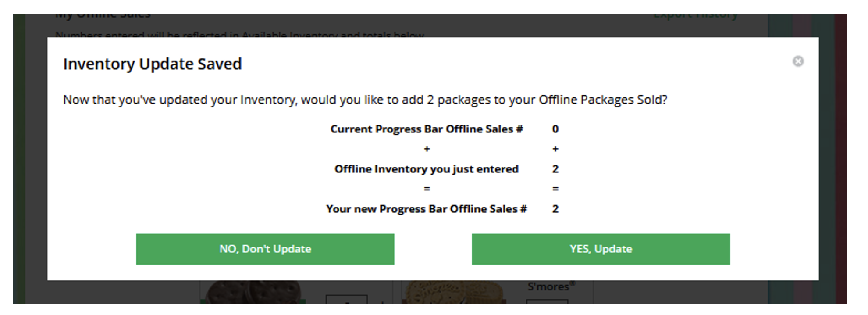This screenshot has height=315, width=868.
Task: Click Your new Progress Bar Offline Sales label
Action: tap(427, 209)
